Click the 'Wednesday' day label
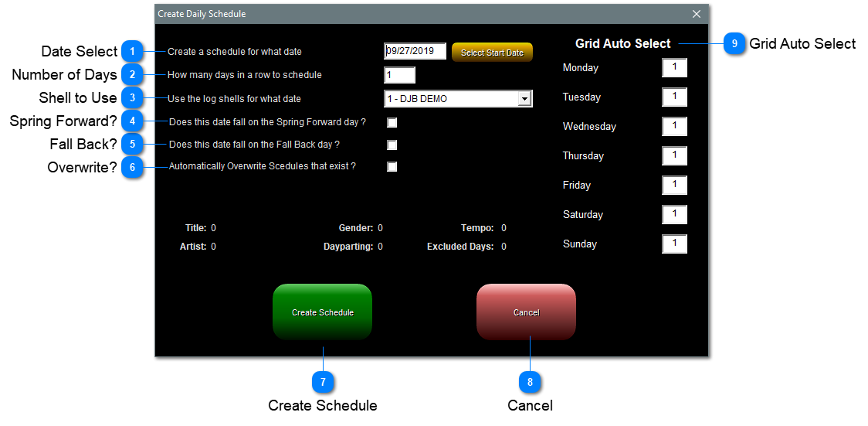 [x=589, y=126]
